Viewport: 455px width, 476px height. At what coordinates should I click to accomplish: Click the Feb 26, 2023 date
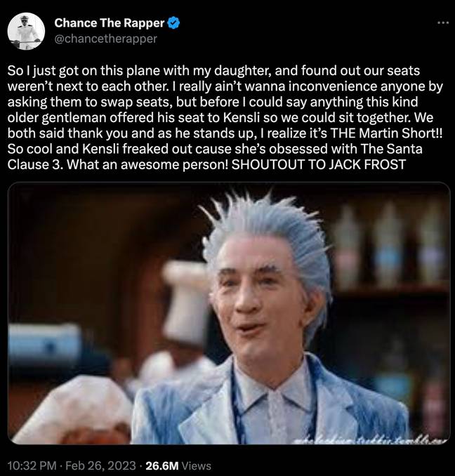pyautogui.click(x=100, y=465)
